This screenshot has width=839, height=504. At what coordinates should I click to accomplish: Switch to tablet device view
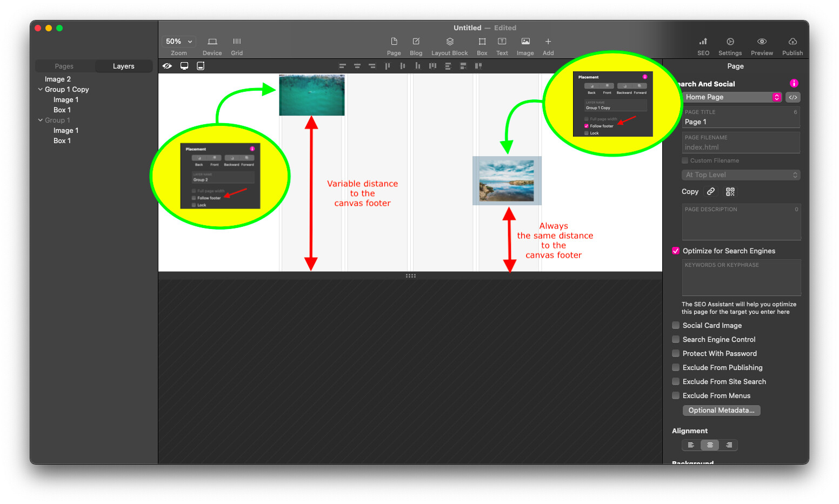[x=201, y=66]
